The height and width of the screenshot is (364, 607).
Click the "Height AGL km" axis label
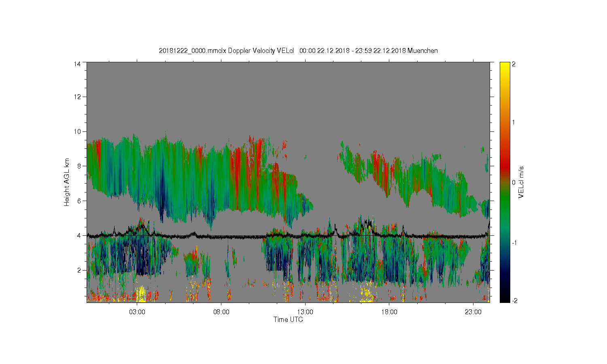click(x=67, y=182)
